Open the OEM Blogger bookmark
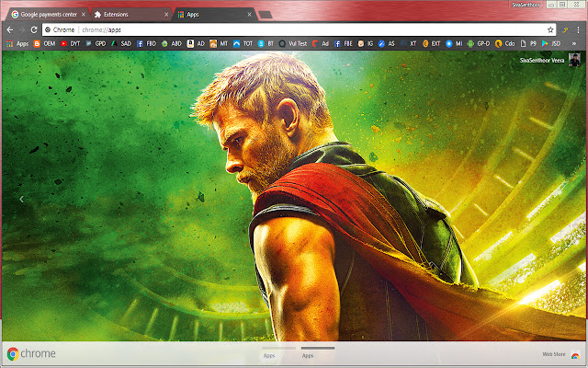Screen dimensions: 588x368 pyautogui.click(x=44, y=43)
